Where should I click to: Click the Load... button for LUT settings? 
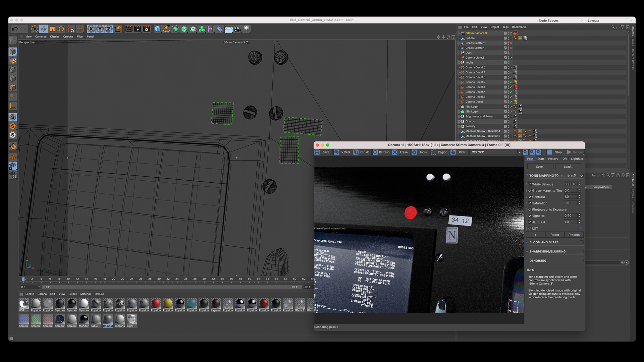coord(568,166)
